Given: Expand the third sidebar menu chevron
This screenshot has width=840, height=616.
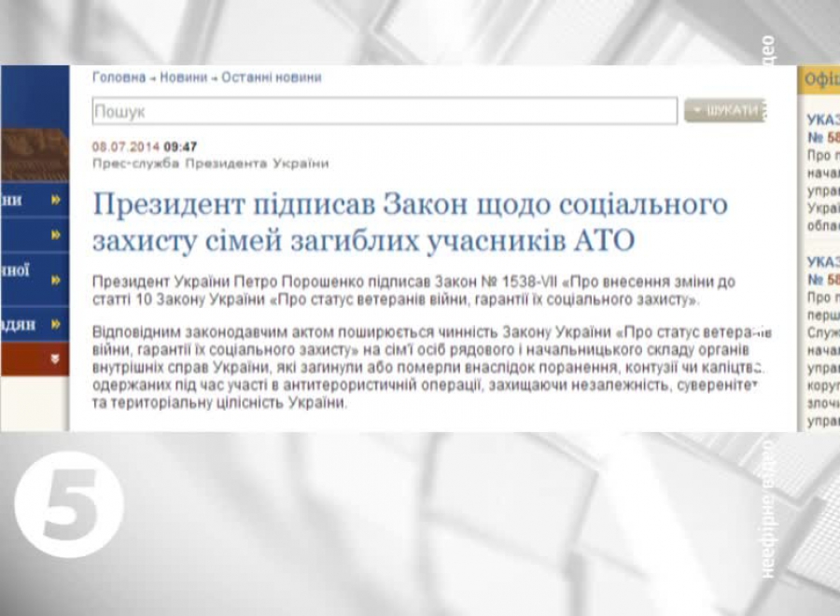Looking at the screenshot, I should pos(57,278).
